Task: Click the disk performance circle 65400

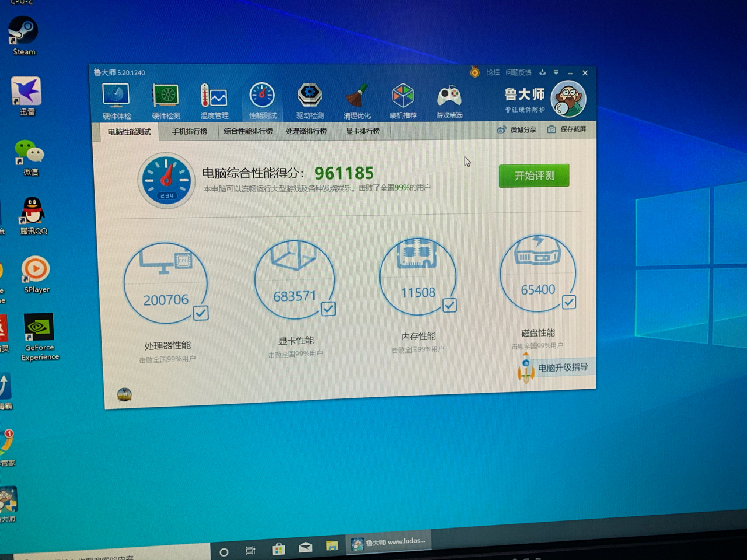Action: click(537, 273)
